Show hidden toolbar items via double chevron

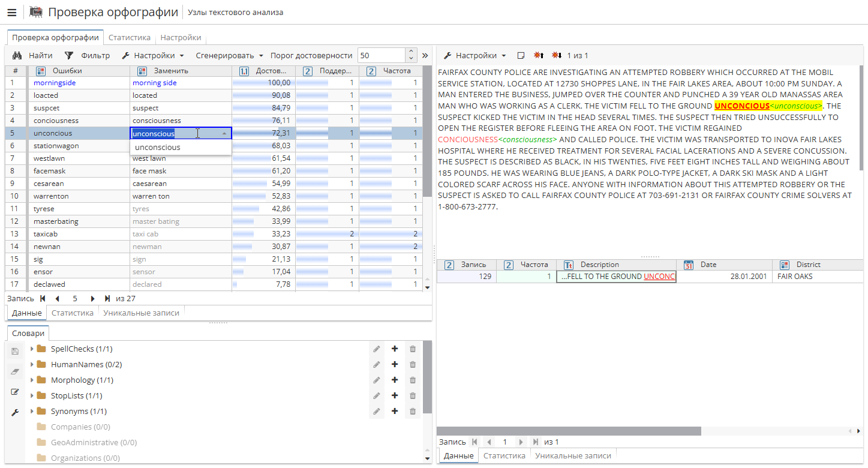(x=425, y=55)
